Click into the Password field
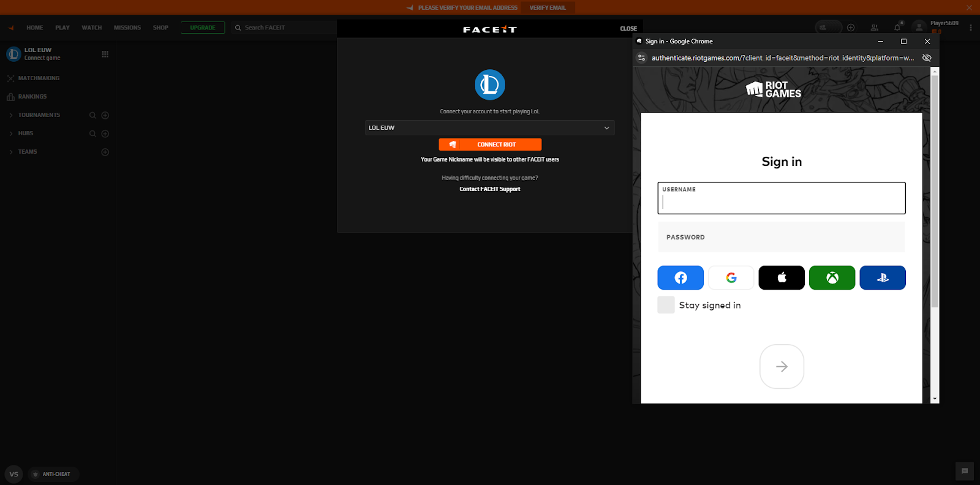The height and width of the screenshot is (485, 980). tap(782, 237)
